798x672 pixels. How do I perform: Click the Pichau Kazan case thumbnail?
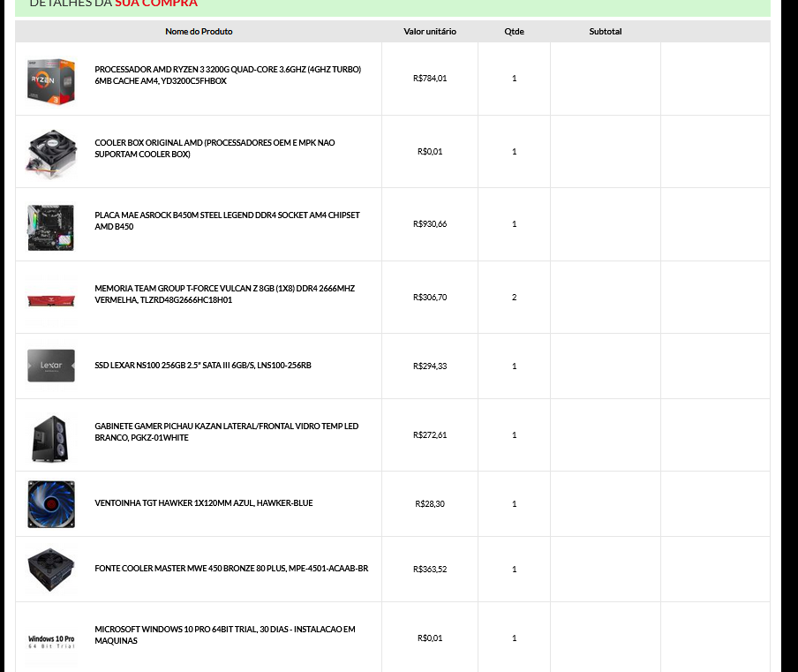(50, 439)
